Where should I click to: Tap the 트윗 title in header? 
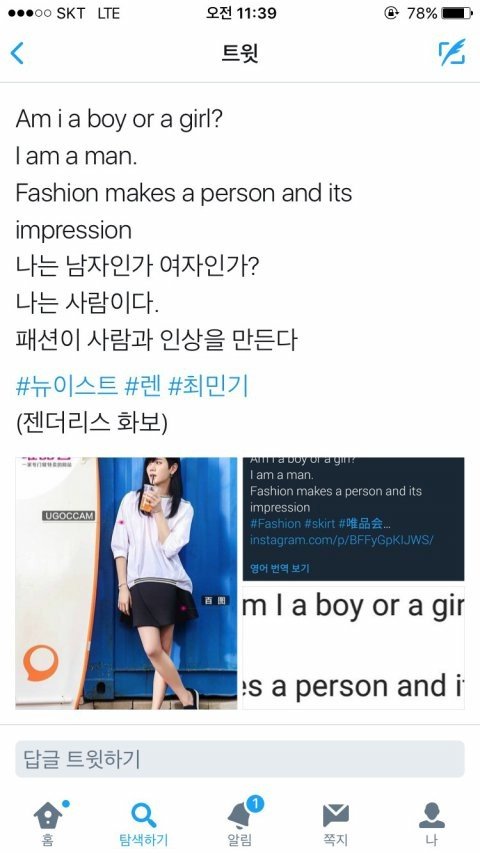[240, 53]
